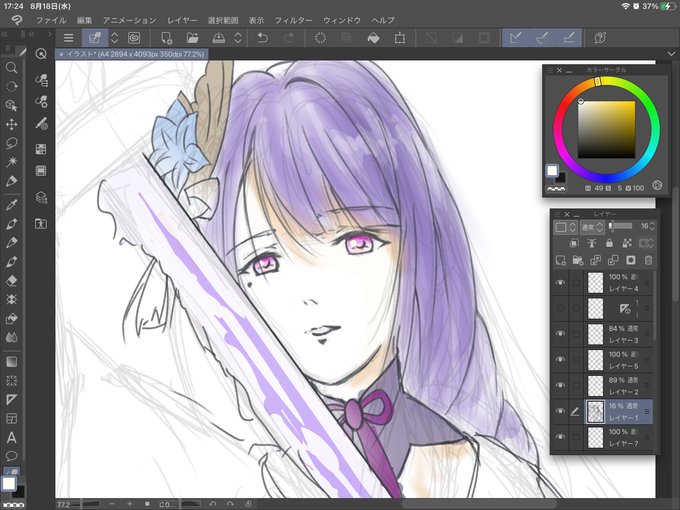Select the Object operation tool
Viewport: 680px width, 510px height.
pos(11,105)
